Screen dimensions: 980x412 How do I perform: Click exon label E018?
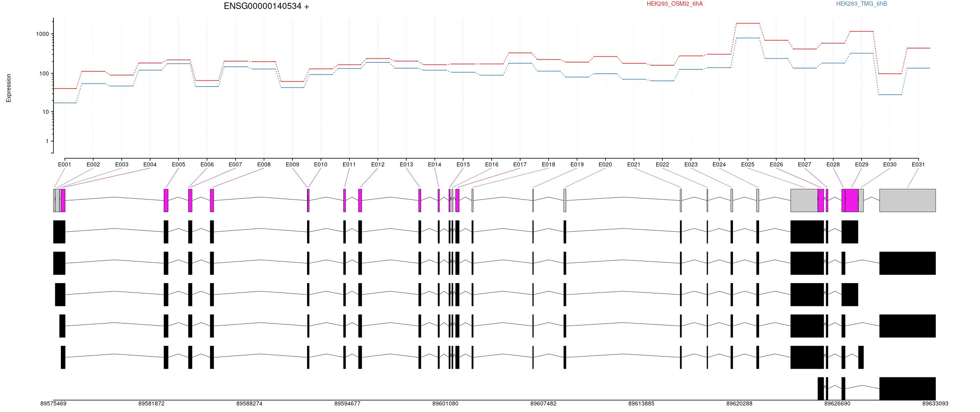(548, 164)
